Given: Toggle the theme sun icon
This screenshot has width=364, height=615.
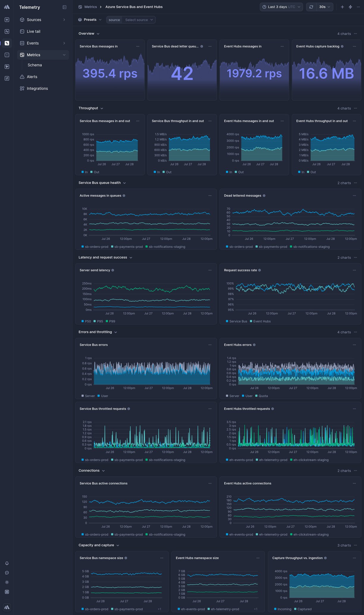Looking at the screenshot, I should pos(7,583).
